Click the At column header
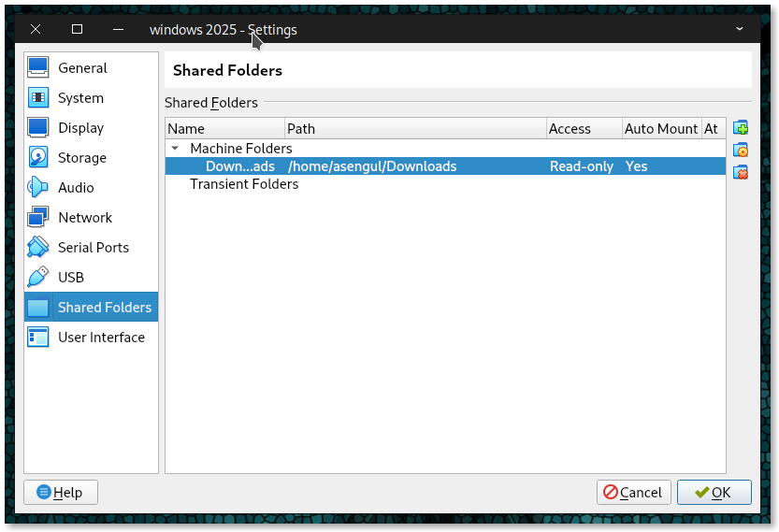The height and width of the screenshot is (532, 779). tap(714, 129)
